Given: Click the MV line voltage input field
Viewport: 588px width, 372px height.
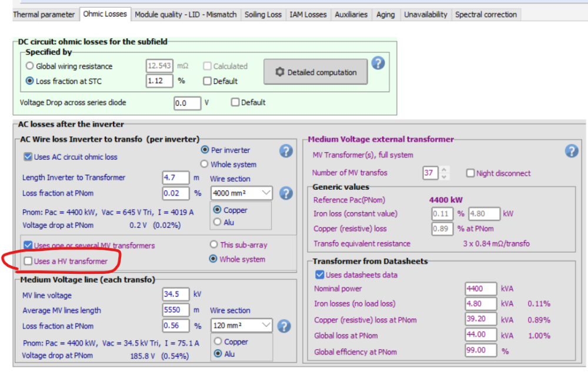Looking at the screenshot, I should [x=175, y=294].
